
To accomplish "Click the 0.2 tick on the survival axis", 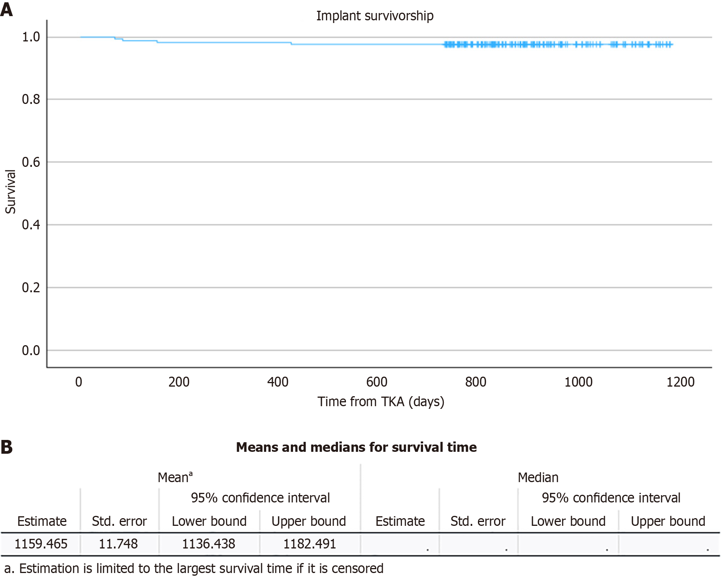I will click(x=31, y=288).
